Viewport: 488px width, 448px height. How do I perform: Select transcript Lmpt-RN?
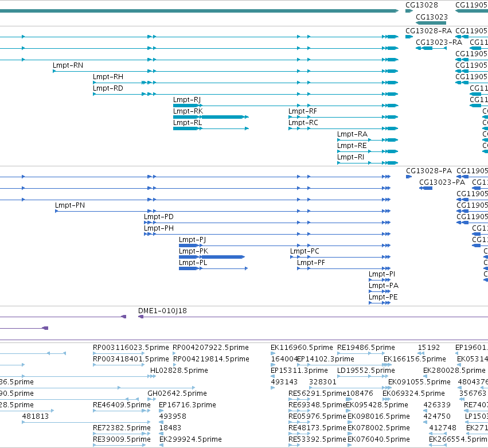point(68,65)
